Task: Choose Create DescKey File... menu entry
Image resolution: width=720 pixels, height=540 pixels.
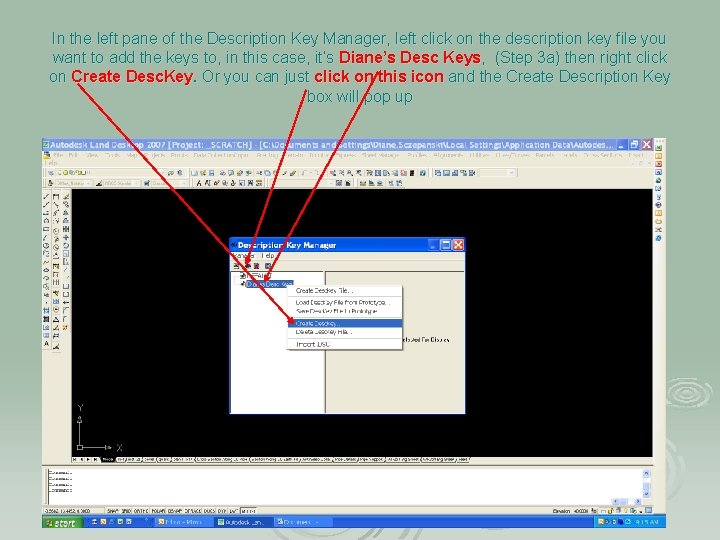Action: (x=344, y=291)
